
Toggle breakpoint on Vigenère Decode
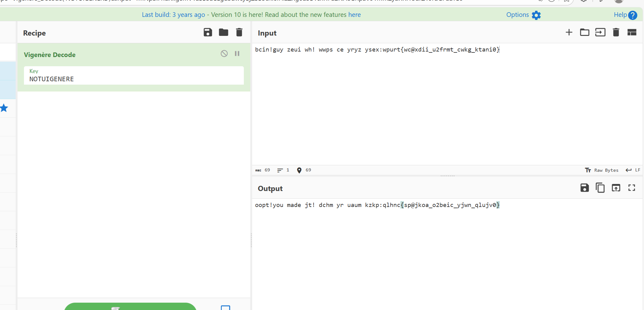[x=237, y=54]
